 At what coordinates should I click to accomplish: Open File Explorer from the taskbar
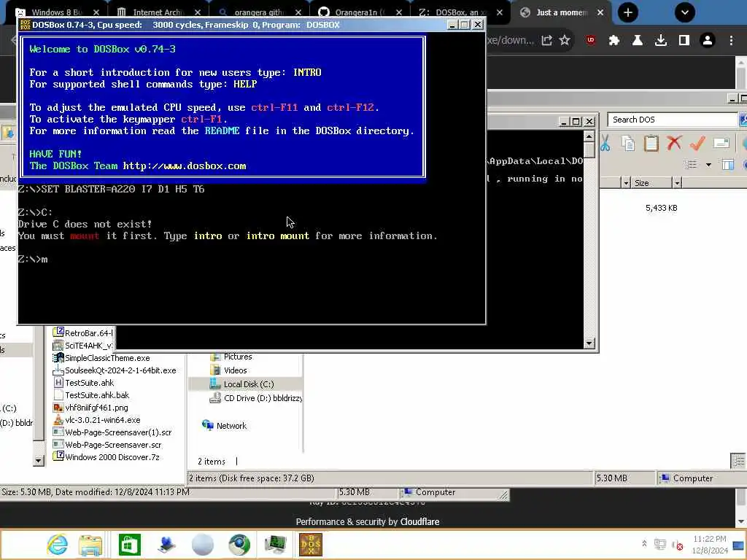pos(90,545)
